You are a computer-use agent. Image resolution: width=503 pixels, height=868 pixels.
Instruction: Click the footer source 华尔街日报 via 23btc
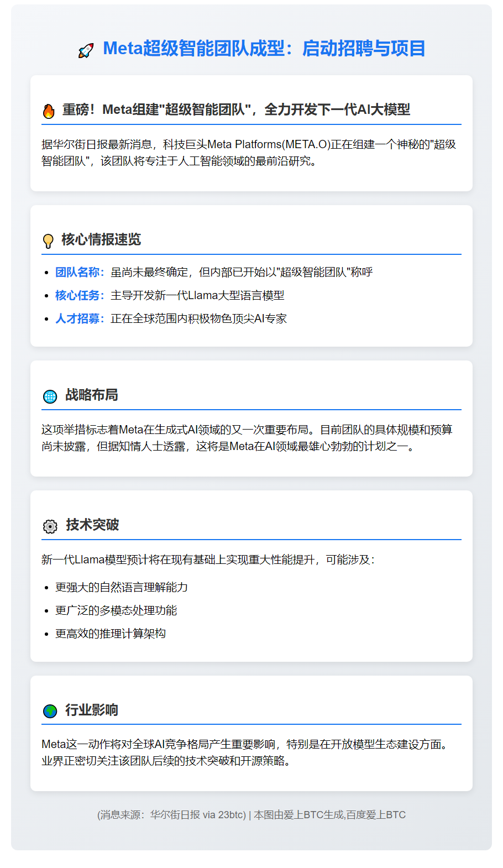click(x=196, y=815)
